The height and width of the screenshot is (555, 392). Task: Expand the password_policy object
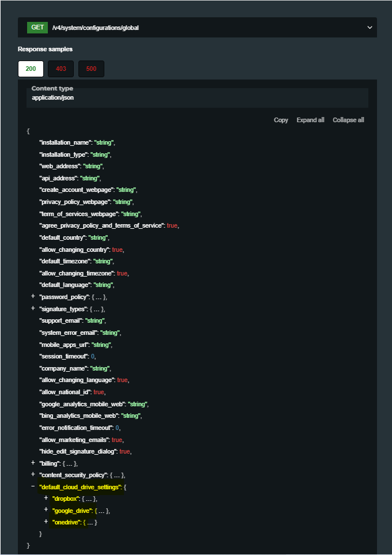(x=33, y=296)
